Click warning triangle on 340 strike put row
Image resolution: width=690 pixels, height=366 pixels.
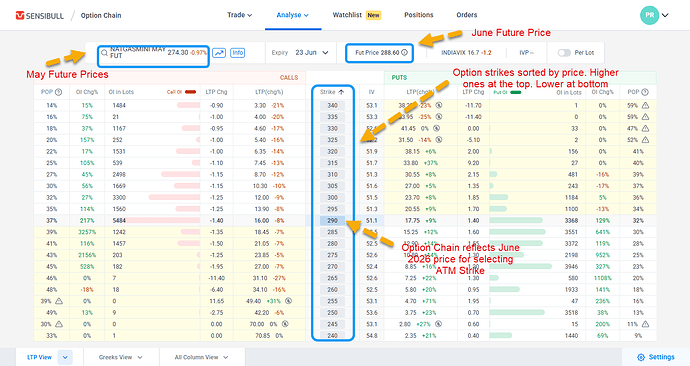point(645,106)
